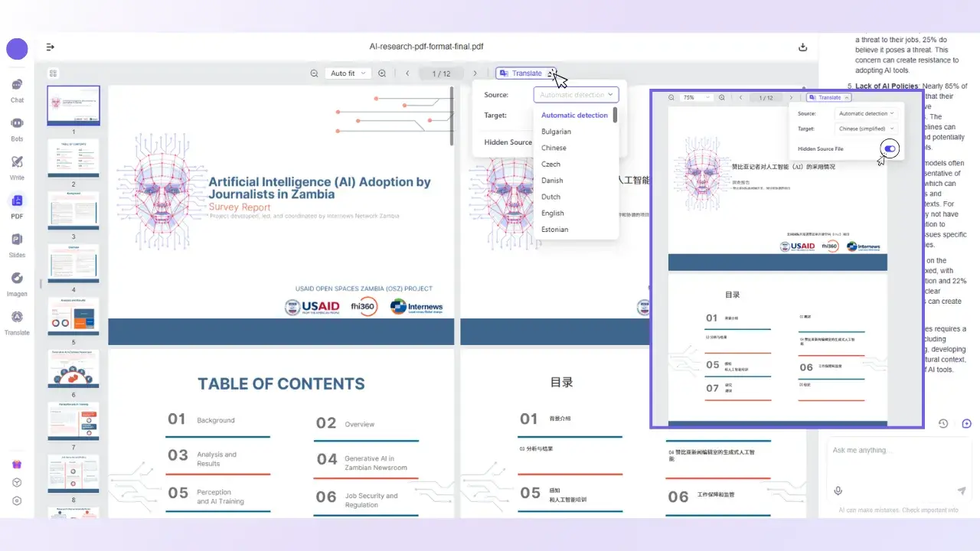980x551 pixels.
Task: Select page 2 thumbnail
Action: [x=73, y=158]
